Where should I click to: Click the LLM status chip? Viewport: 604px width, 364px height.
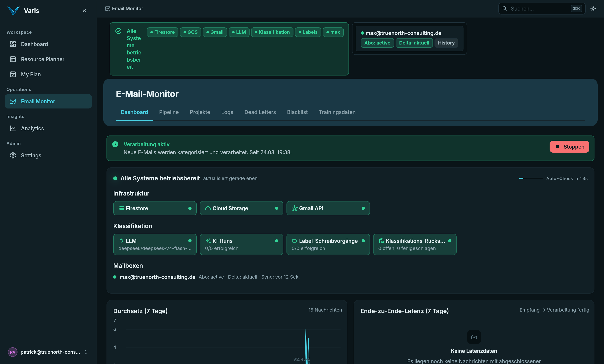click(x=239, y=32)
